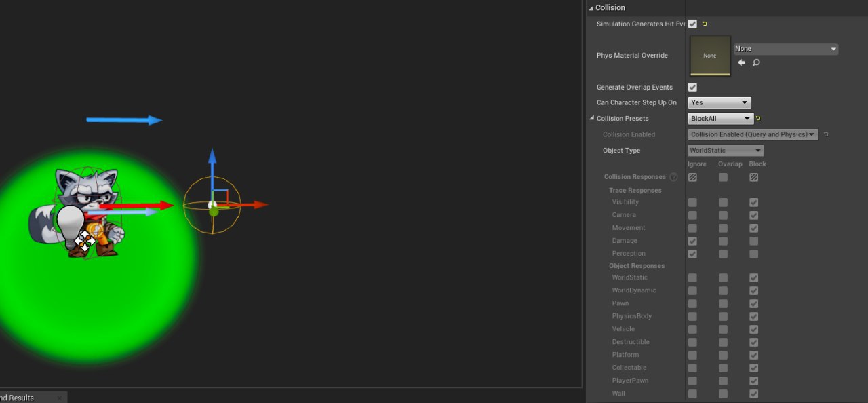This screenshot has height=403, width=868.
Task: Reset Collision Presets to default arrow
Action: [758, 119]
